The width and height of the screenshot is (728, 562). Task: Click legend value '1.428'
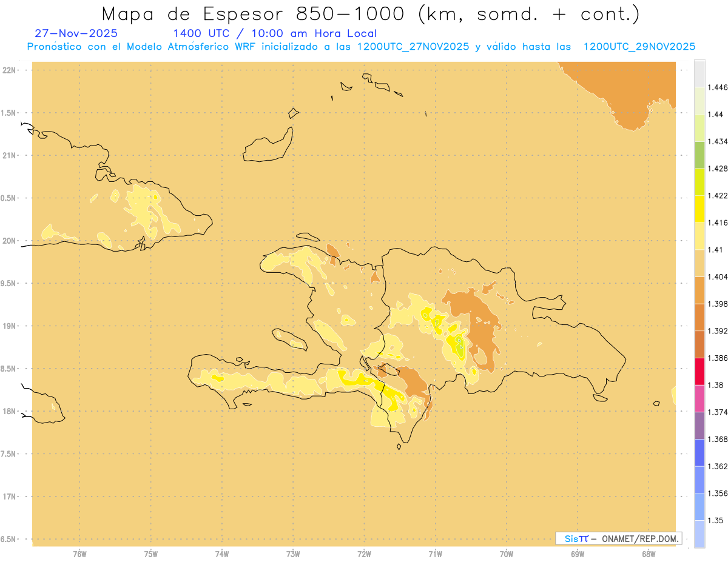coord(718,169)
